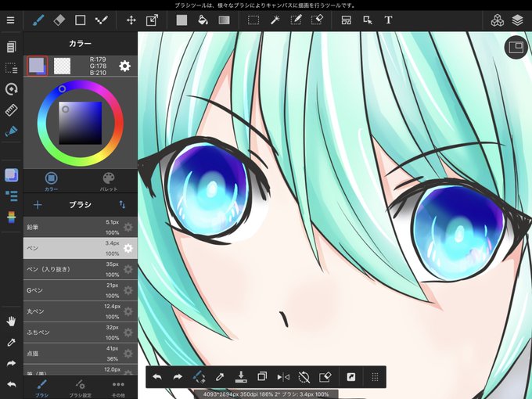The width and height of the screenshot is (532, 399).
Task: Select the 丸ペン brush
Action: pos(81,311)
